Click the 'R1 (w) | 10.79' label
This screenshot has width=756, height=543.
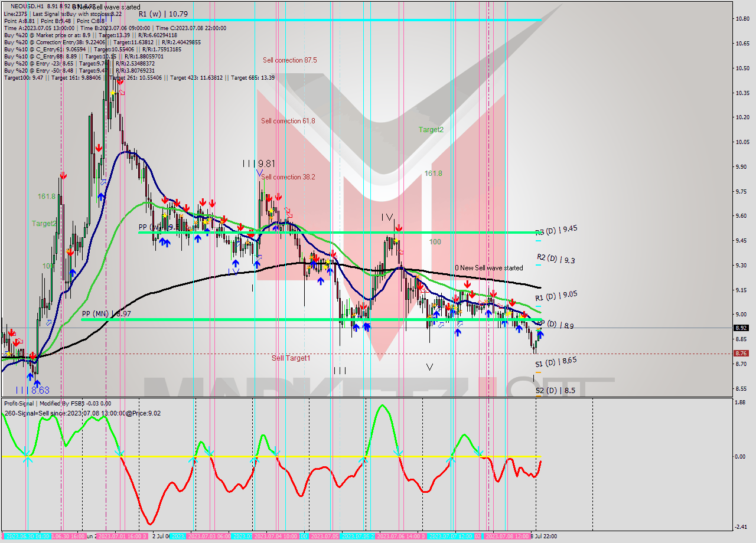(x=163, y=14)
